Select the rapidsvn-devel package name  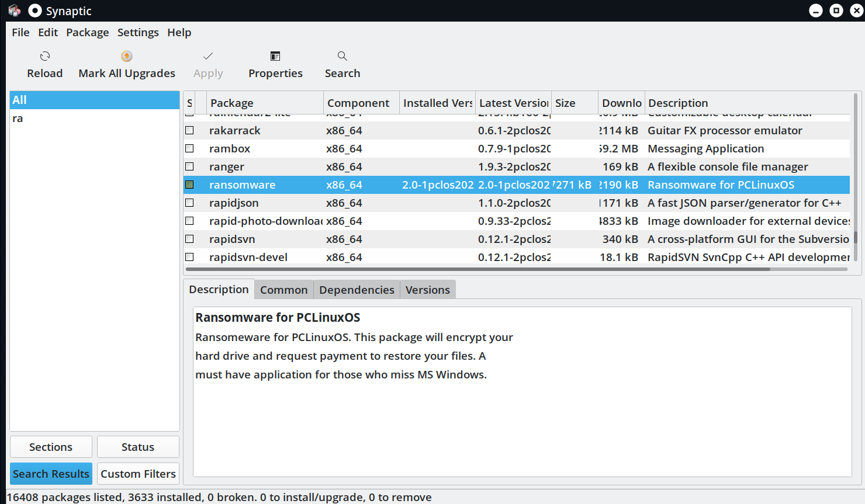tap(248, 257)
